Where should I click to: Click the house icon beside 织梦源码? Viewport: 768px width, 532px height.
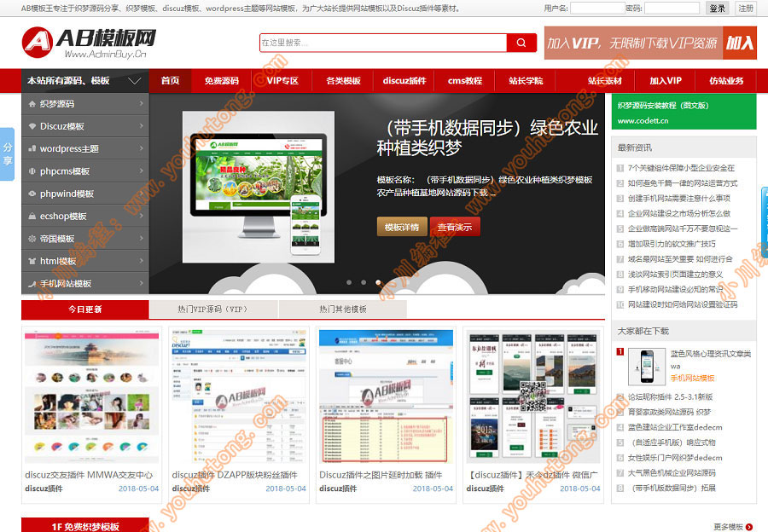click(x=32, y=104)
